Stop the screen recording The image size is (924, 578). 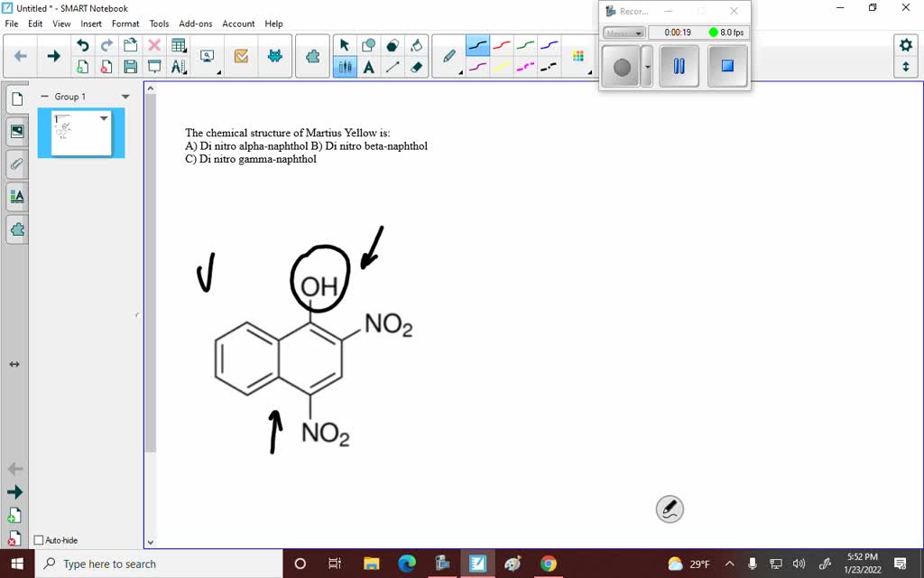coord(726,66)
